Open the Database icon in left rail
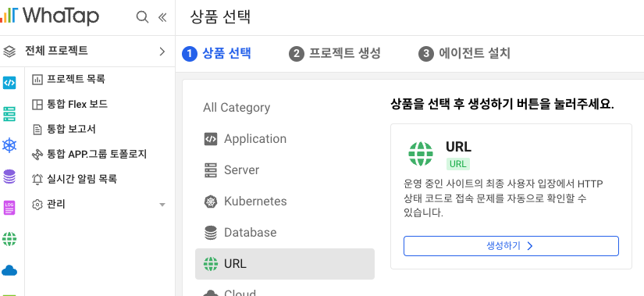The height and width of the screenshot is (296, 644). pos(9,177)
